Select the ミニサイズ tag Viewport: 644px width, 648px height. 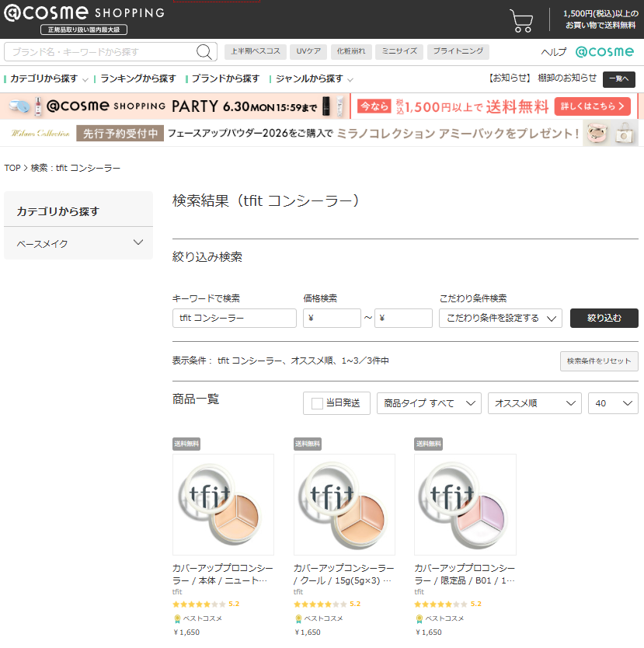[x=399, y=51]
